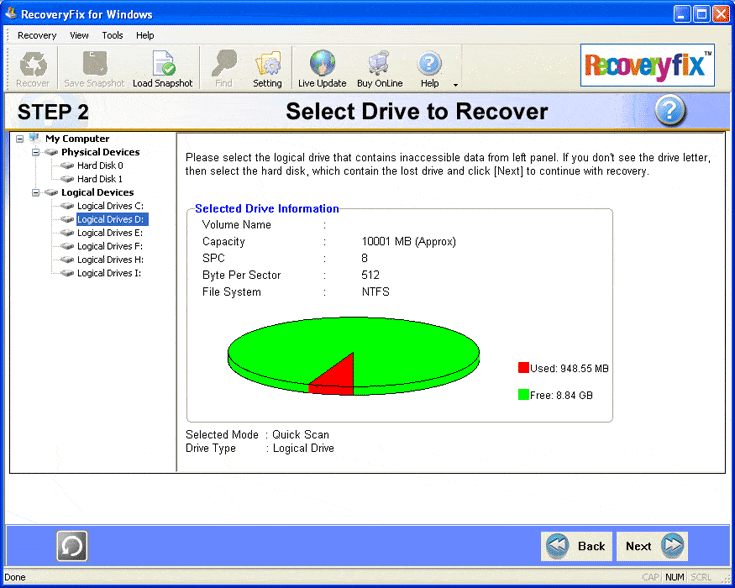
Task: Select Logical Drives E:
Action: [x=110, y=233]
